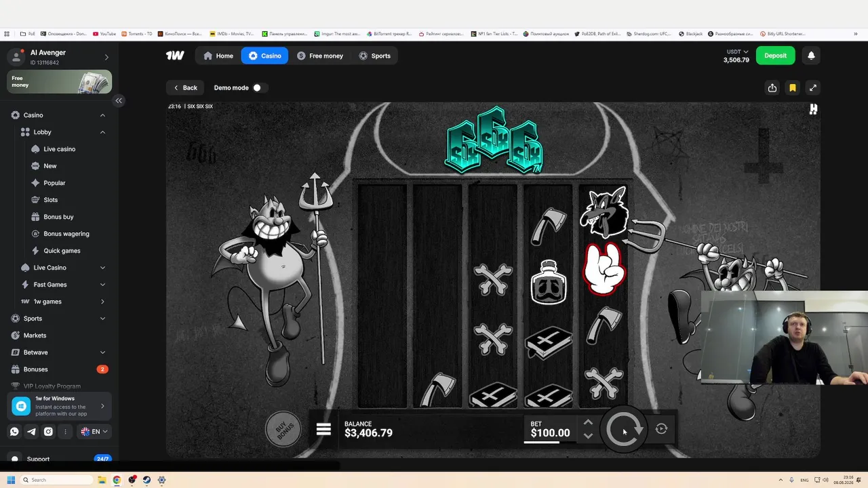
Task: Open the Home tab
Action: click(218, 56)
